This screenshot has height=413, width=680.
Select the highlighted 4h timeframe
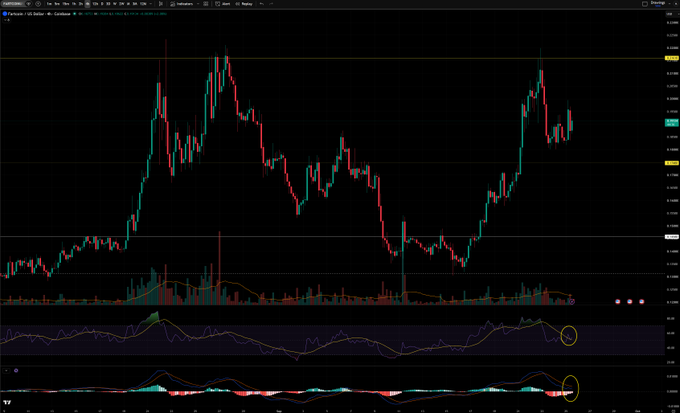click(x=88, y=3)
